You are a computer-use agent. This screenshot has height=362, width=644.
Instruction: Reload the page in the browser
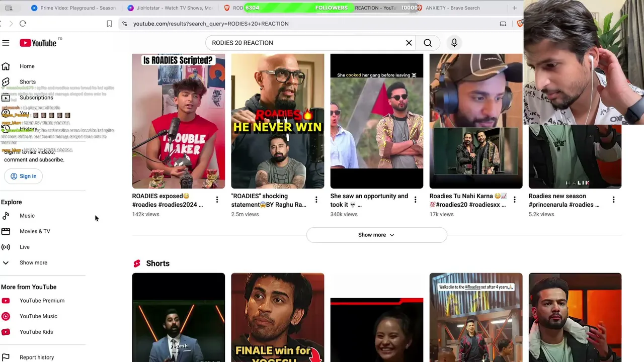point(23,24)
